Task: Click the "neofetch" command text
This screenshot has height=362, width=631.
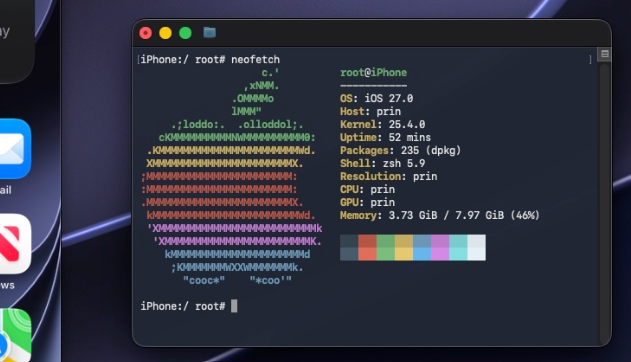Action: (x=256, y=60)
